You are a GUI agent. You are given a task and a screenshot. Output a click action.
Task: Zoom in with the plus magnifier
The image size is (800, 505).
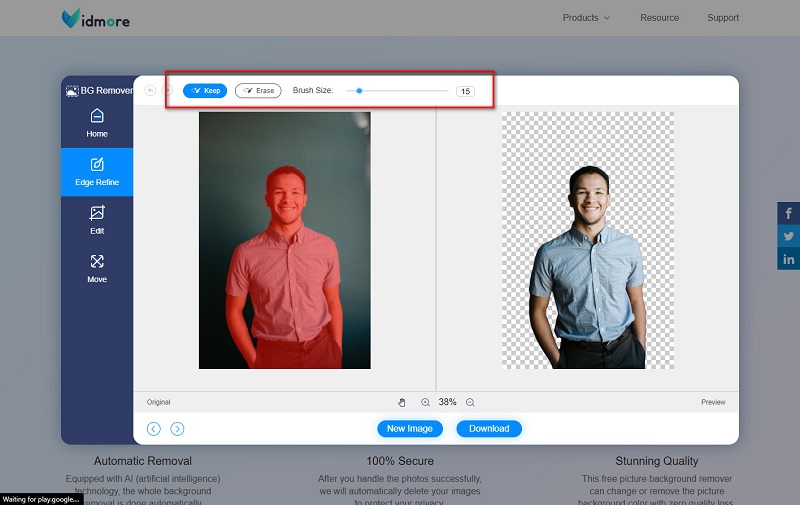[x=425, y=402]
